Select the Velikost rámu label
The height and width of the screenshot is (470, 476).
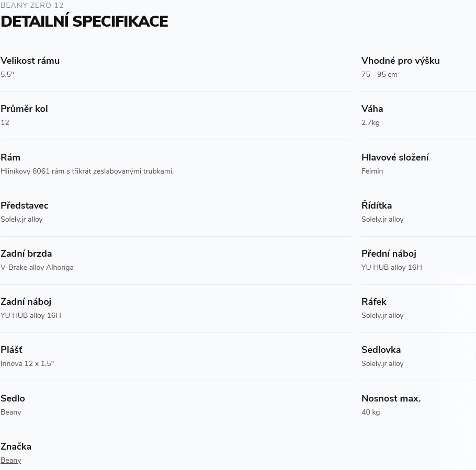tap(30, 60)
